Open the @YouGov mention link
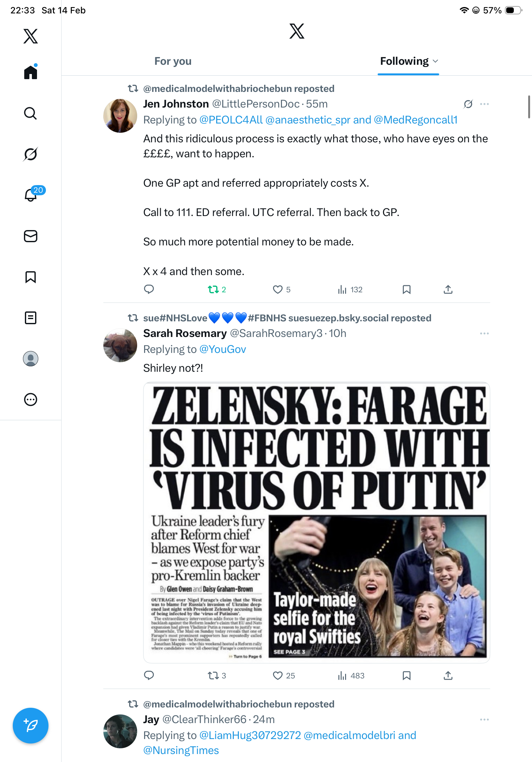Image resolution: width=532 pixels, height=762 pixels. [223, 349]
